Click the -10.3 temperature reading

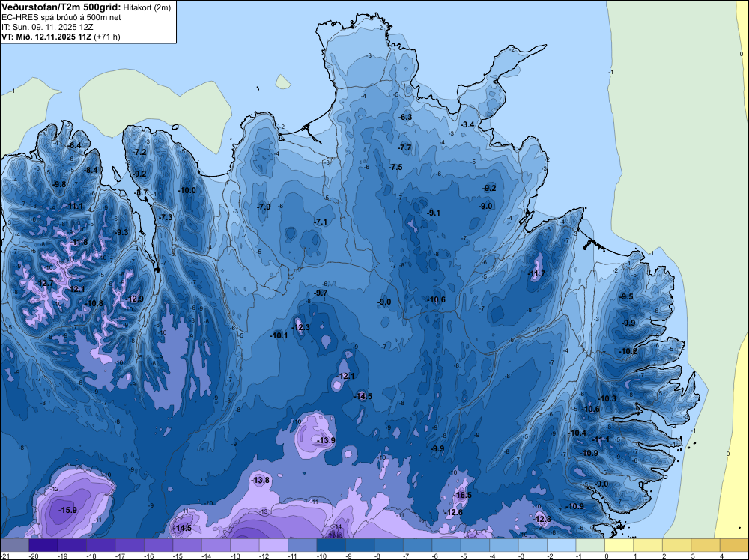pyautogui.click(x=607, y=398)
